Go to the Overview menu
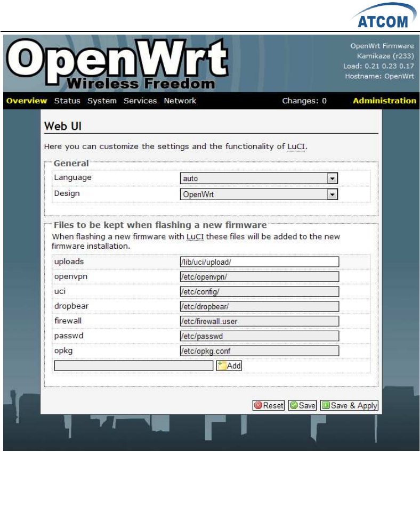Viewport: 420px width, 532px height. click(x=27, y=101)
